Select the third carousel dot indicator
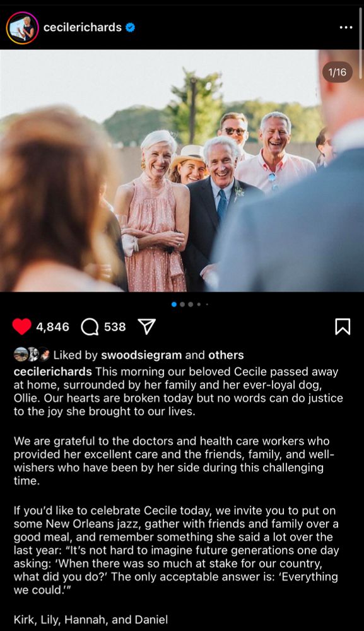Image resolution: width=364 pixels, height=631 pixels. tap(191, 304)
